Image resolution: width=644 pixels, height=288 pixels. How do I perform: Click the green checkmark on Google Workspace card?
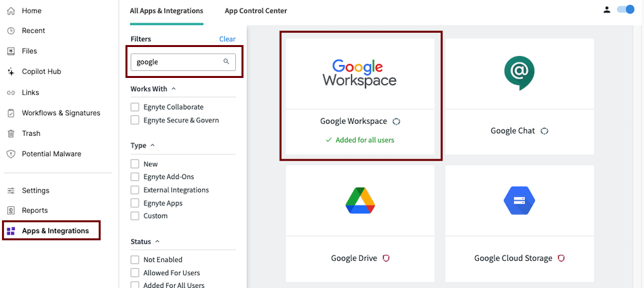point(329,140)
